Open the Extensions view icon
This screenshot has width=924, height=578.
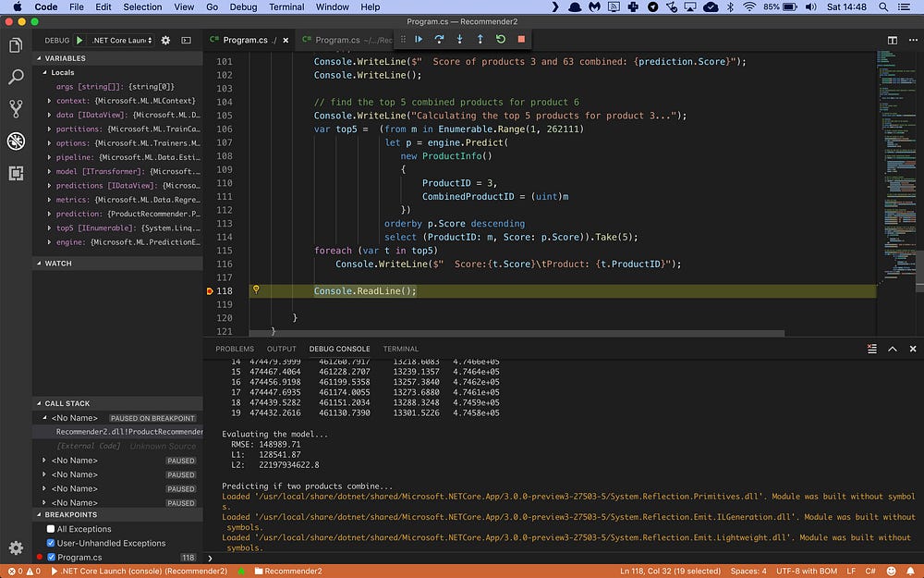(16, 173)
